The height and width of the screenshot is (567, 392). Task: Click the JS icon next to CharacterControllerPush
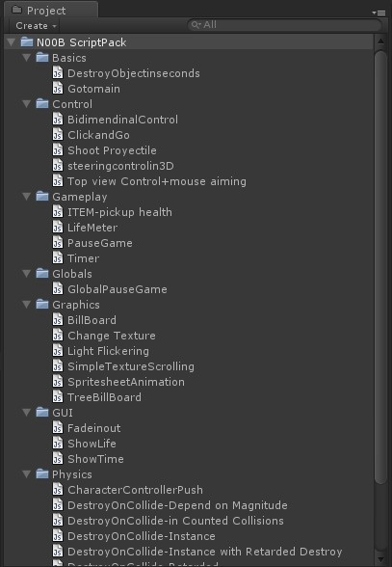pyautogui.click(x=58, y=490)
